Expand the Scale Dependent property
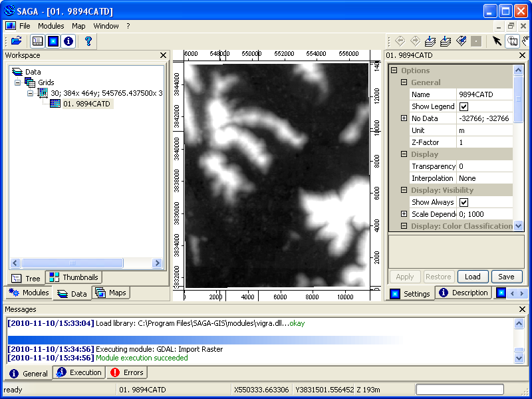The width and height of the screenshot is (532, 399). click(404, 214)
